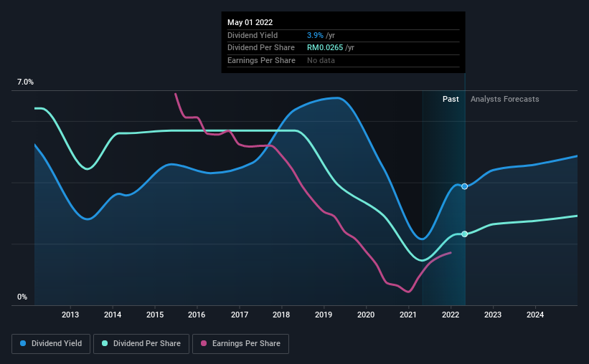Click the pink Earnings Per Share legend dot

204,343
